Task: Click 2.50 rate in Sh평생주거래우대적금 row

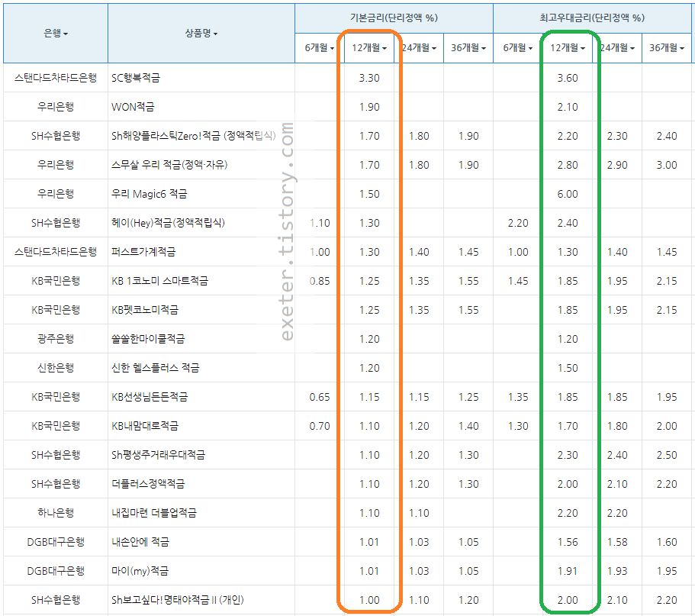Action: (x=667, y=455)
